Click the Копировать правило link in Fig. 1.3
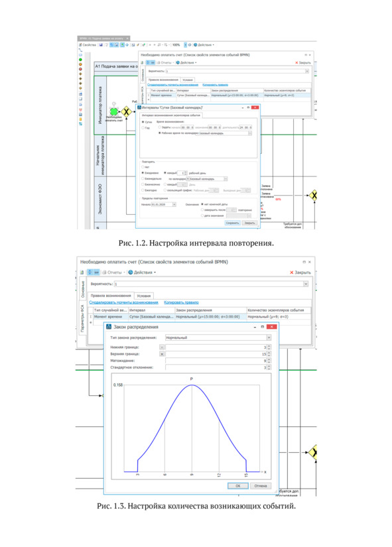Screen dimensions: 392x547 [181, 302]
